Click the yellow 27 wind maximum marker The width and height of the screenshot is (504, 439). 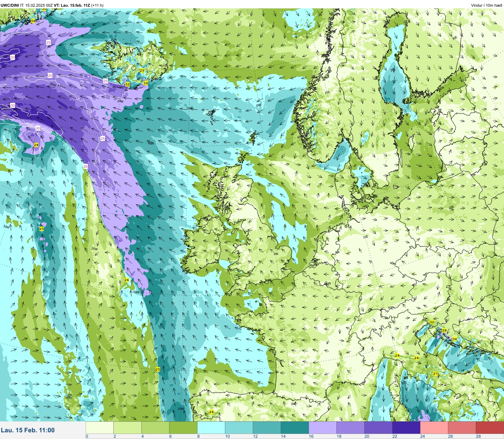click(x=435, y=374)
